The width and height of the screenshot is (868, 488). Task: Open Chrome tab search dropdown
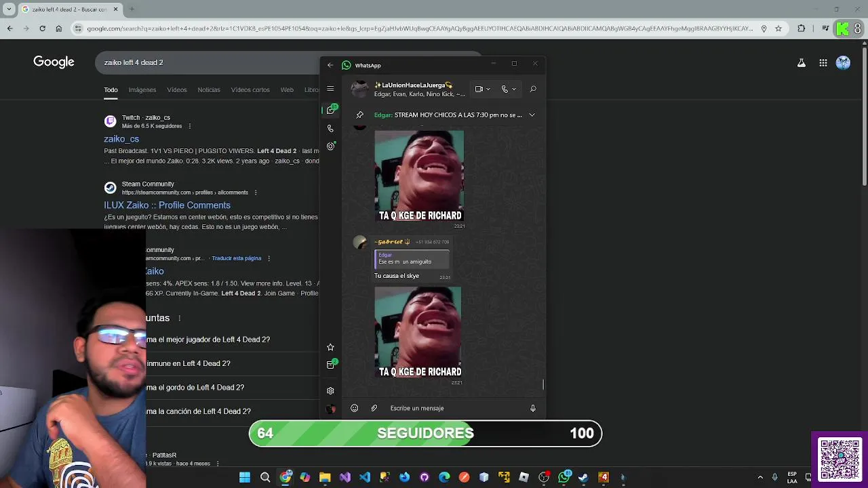pyautogui.click(x=9, y=9)
